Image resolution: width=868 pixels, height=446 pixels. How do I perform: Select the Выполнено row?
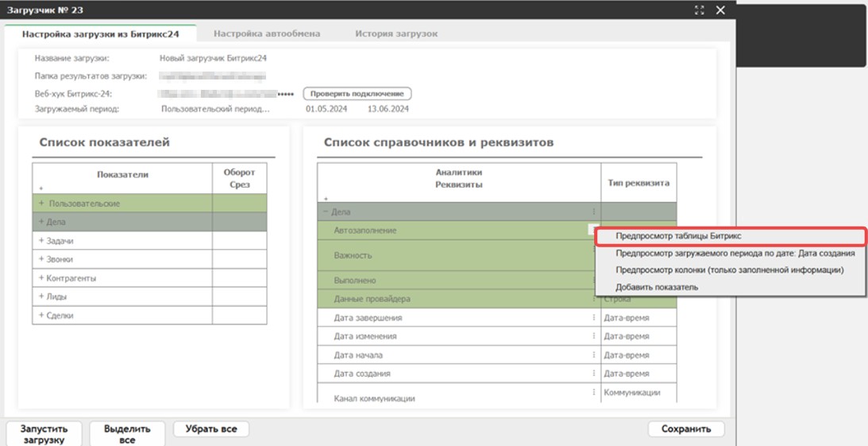click(459, 281)
